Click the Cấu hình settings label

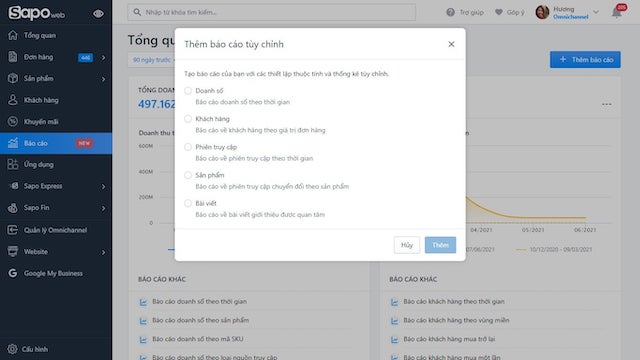pos(35,349)
